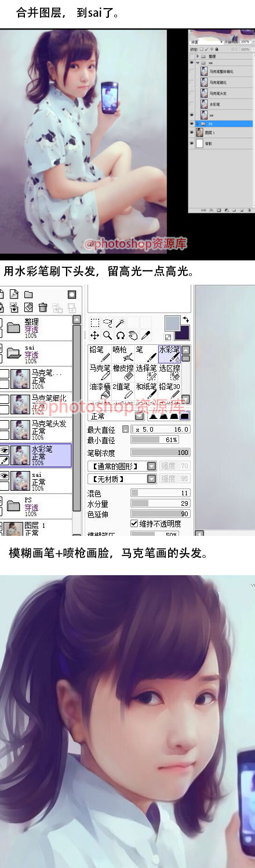The height and width of the screenshot is (868, 255).
Task: Uncheck 维持不透明度 checkbox
Action: point(134,523)
